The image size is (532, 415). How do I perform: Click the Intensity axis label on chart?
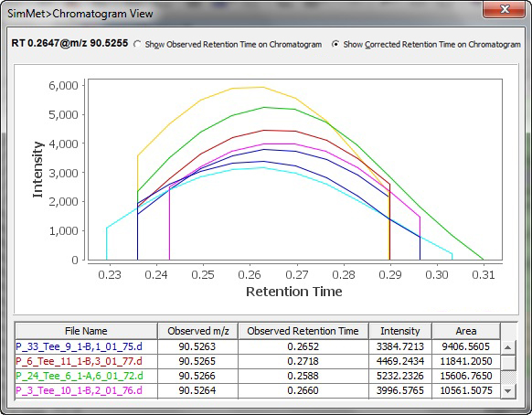(37, 170)
